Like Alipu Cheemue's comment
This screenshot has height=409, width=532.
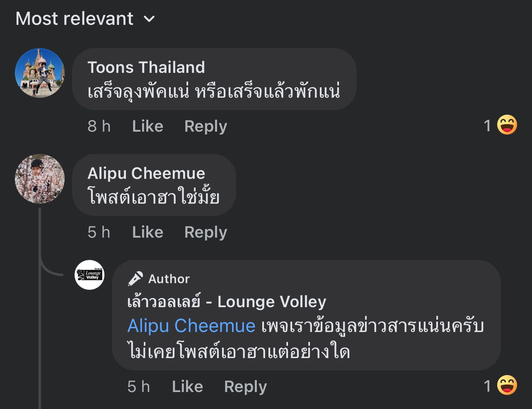pyautogui.click(x=148, y=232)
